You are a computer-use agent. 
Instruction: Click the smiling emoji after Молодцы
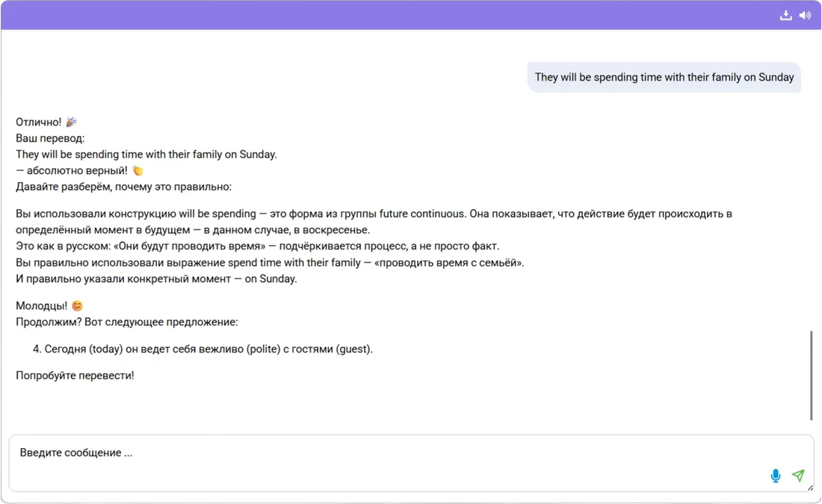[77, 305]
